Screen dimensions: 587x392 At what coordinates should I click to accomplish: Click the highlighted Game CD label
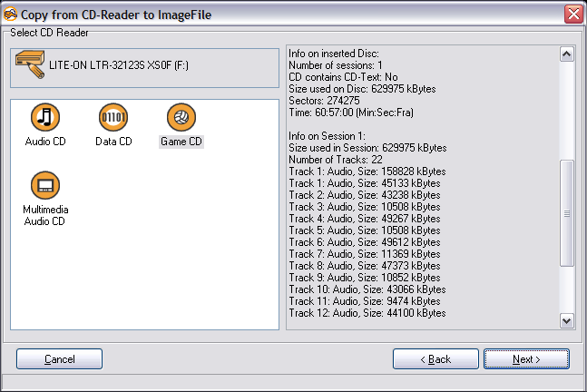(181, 142)
